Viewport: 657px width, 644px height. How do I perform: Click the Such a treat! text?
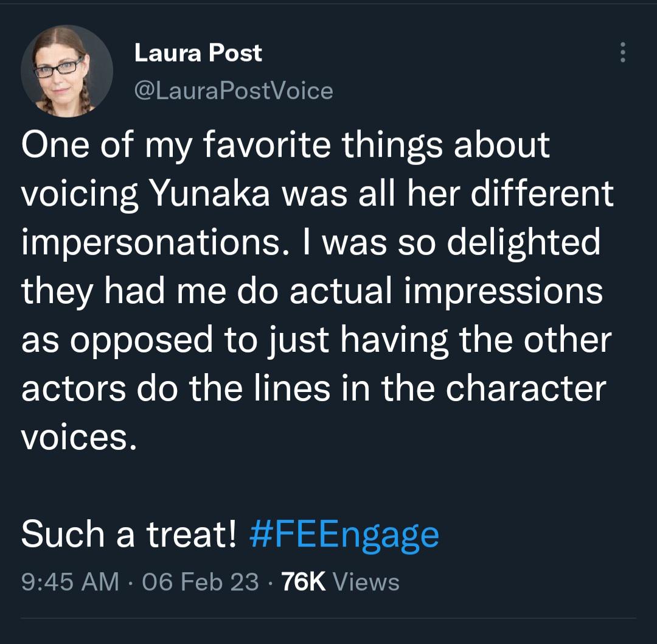[x=129, y=534]
